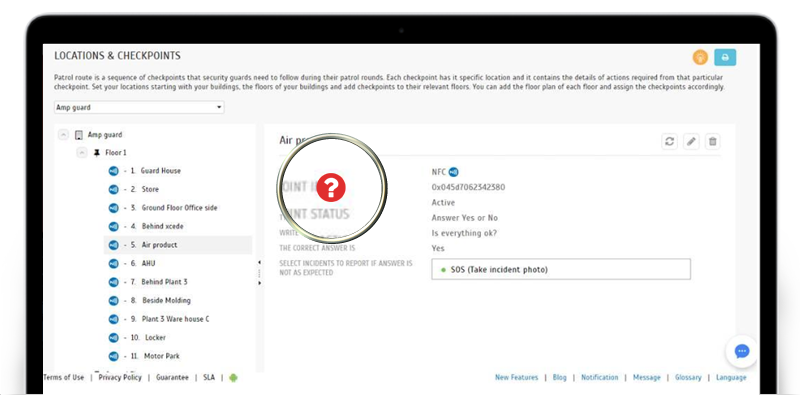Click the green Android icon in footer

234,378
